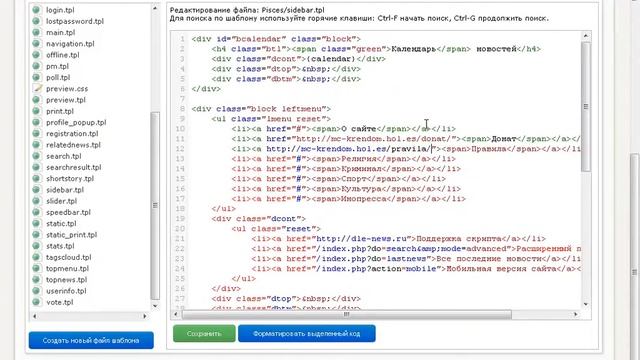Click the code editor scroll-down arrow
The image size is (640, 360).
tap(586, 304)
